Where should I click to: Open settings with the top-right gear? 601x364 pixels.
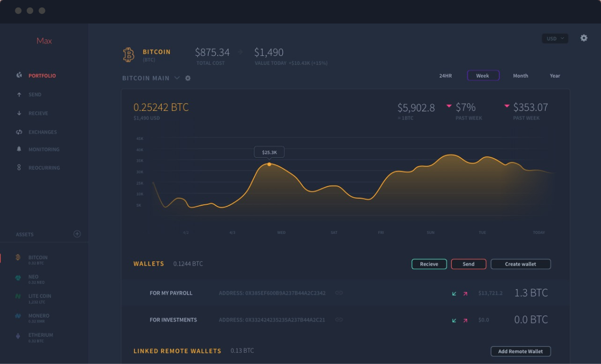click(x=584, y=38)
